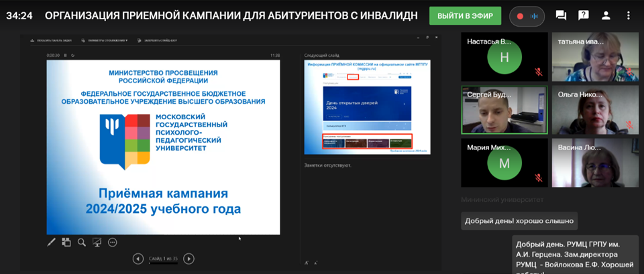644x274 pixels.
Task: Click the next slide preview thumbnail
Action: [367, 107]
